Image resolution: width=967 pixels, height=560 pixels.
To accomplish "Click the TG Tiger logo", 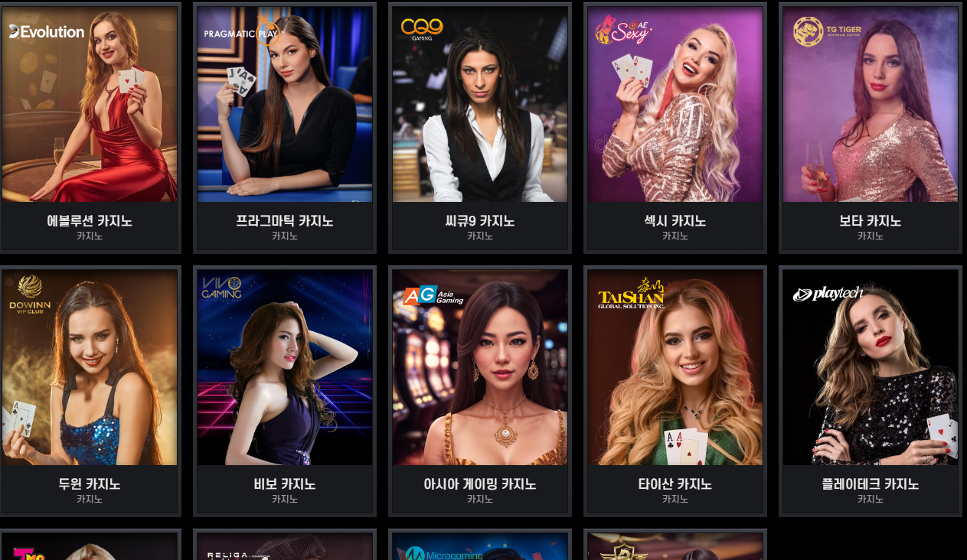I will click(x=828, y=31).
